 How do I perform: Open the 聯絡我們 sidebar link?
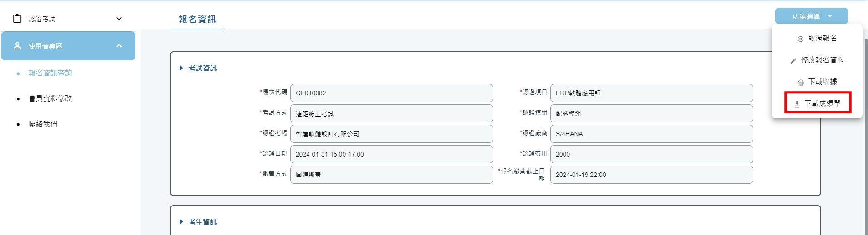43,124
